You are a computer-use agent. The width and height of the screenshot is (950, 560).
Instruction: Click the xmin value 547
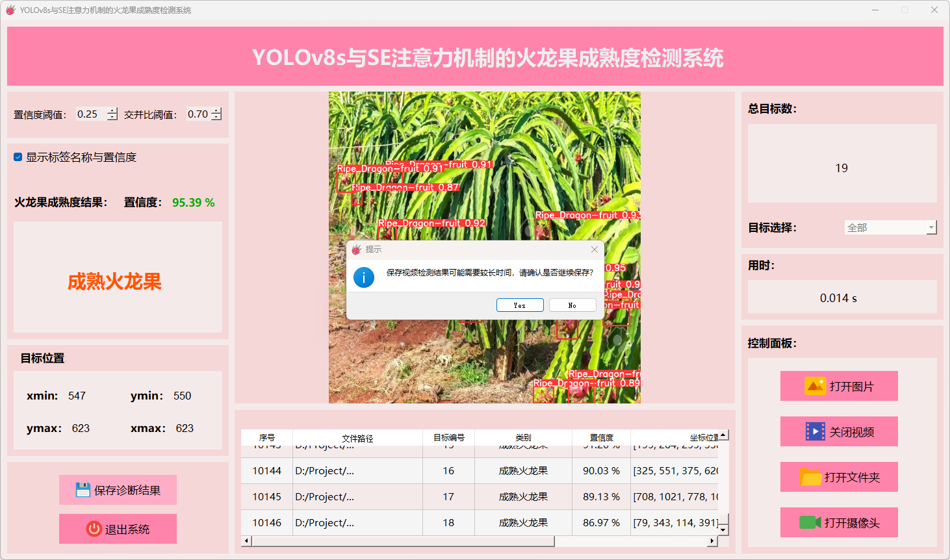[x=77, y=396]
